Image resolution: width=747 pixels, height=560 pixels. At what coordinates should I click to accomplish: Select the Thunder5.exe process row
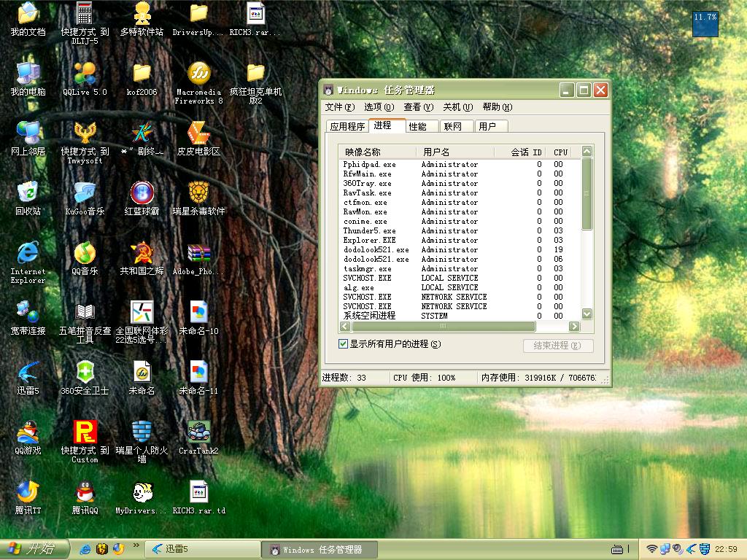click(369, 231)
